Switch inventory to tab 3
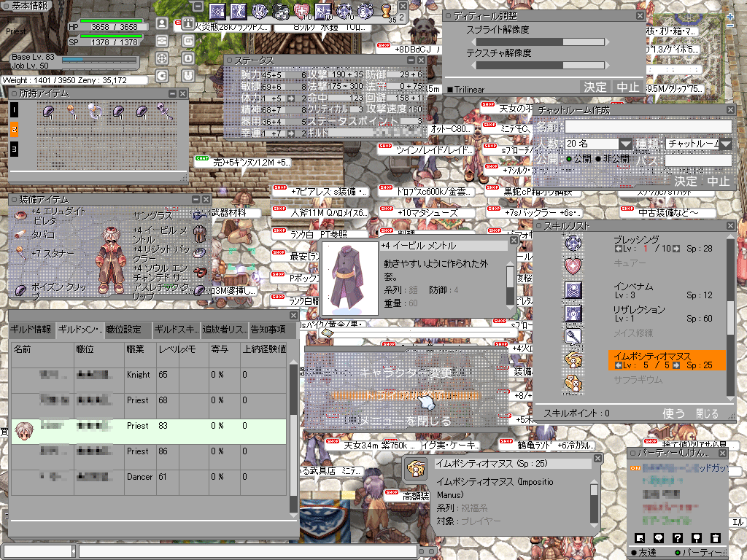Screen dimensions: 747x560 (15, 149)
